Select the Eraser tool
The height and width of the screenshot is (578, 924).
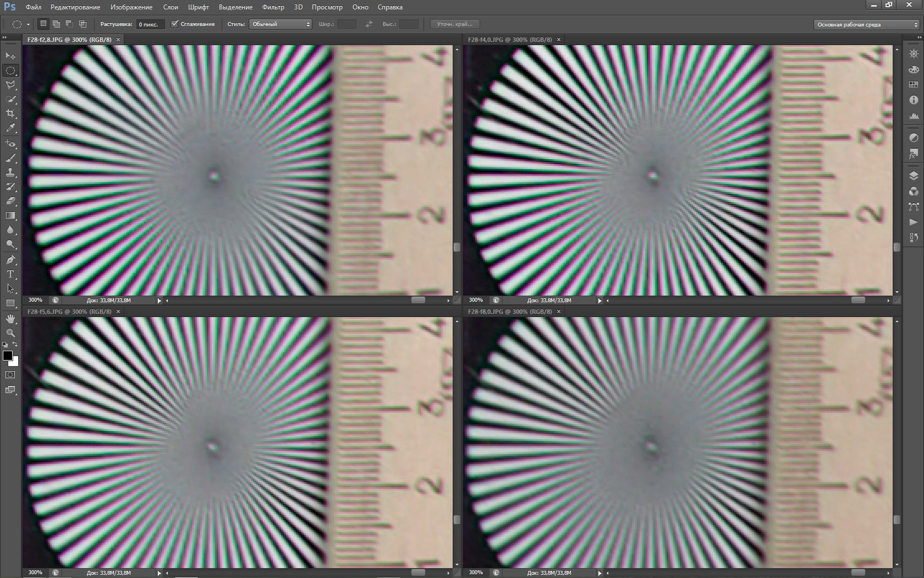(x=10, y=201)
